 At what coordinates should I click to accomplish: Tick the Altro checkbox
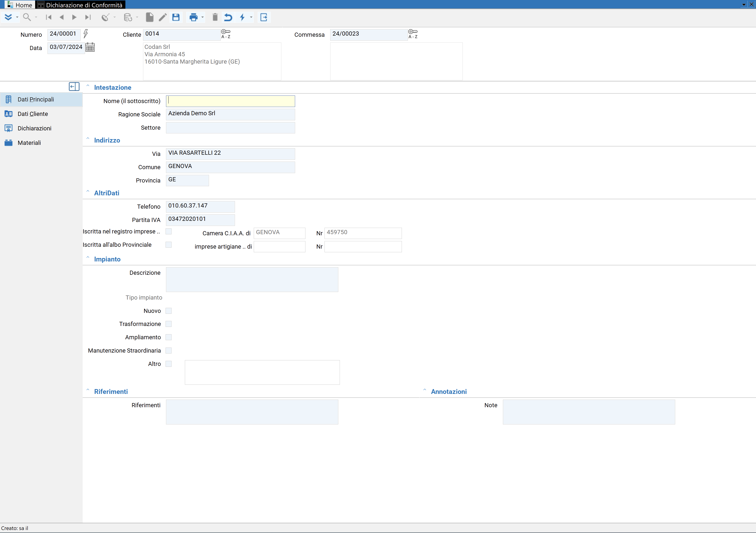pos(169,364)
